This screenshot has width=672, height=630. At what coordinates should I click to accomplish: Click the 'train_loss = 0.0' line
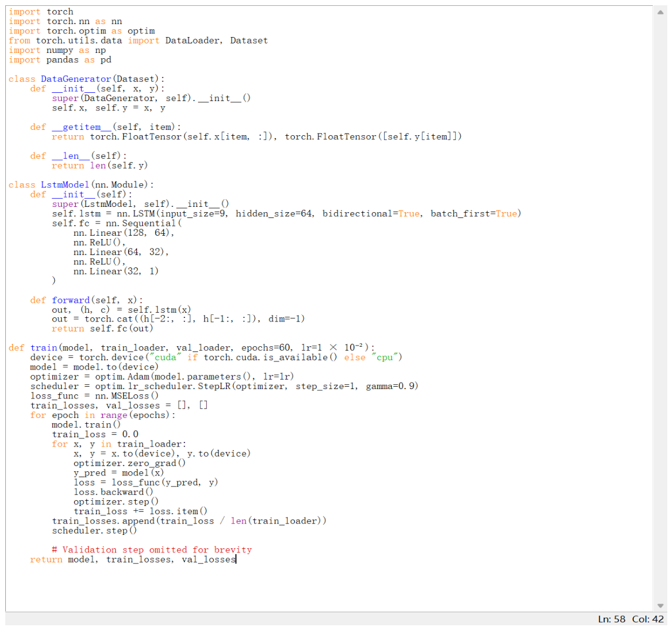tap(95, 434)
